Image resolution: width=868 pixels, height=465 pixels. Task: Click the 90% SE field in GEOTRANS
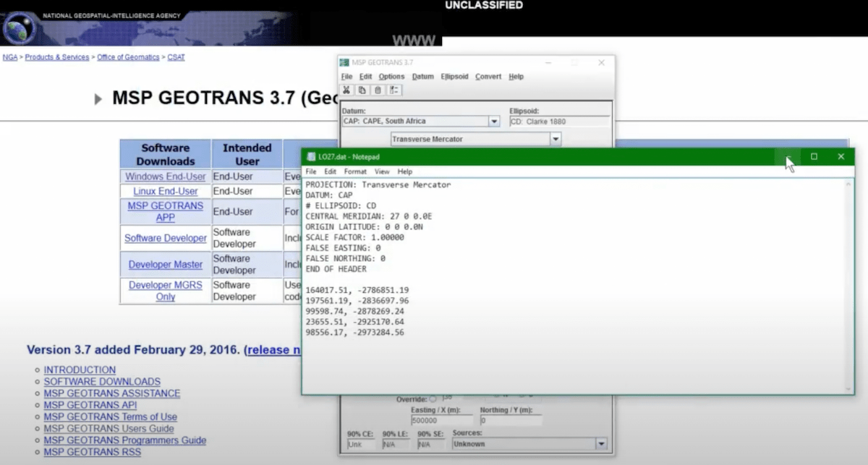click(431, 444)
